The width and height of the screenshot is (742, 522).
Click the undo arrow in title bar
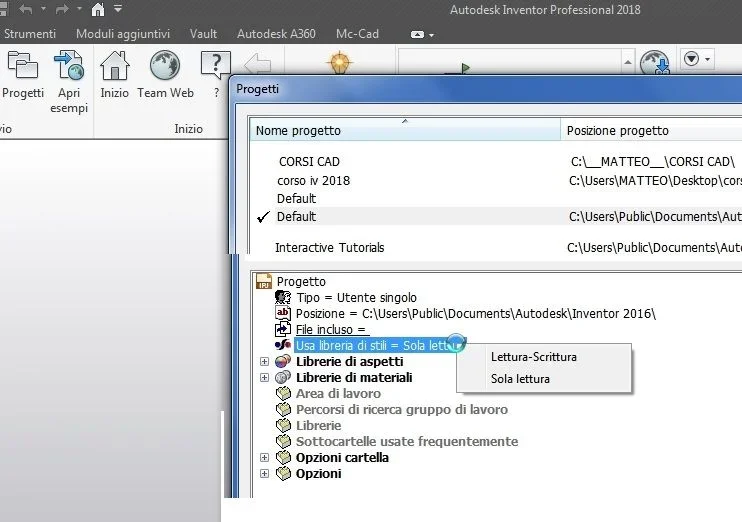click(x=26, y=9)
